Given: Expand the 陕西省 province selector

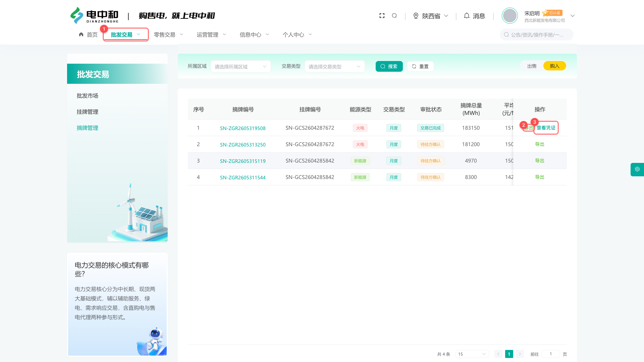Looking at the screenshot, I should [x=431, y=16].
